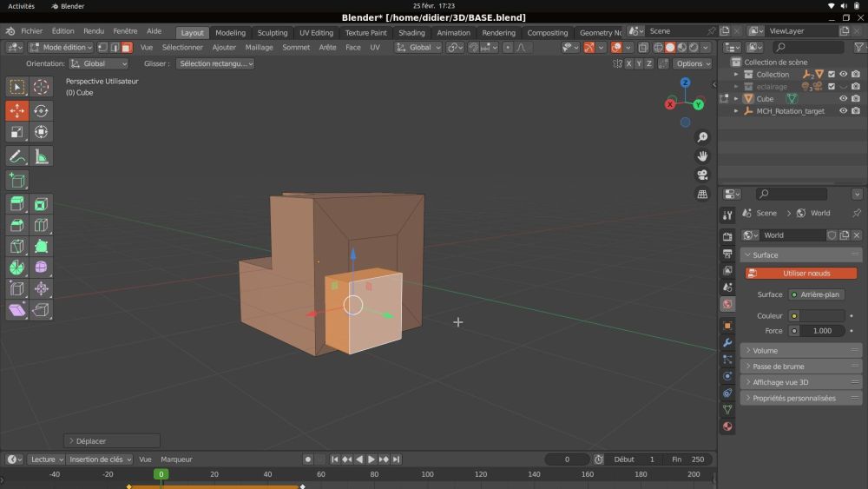Open the Material properties tab

click(727, 426)
